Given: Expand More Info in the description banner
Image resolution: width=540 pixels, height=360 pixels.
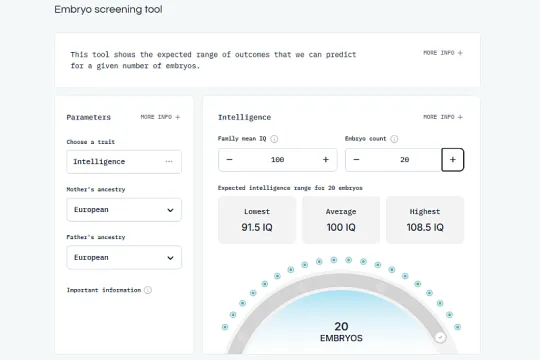Looking at the screenshot, I should click(x=443, y=53).
